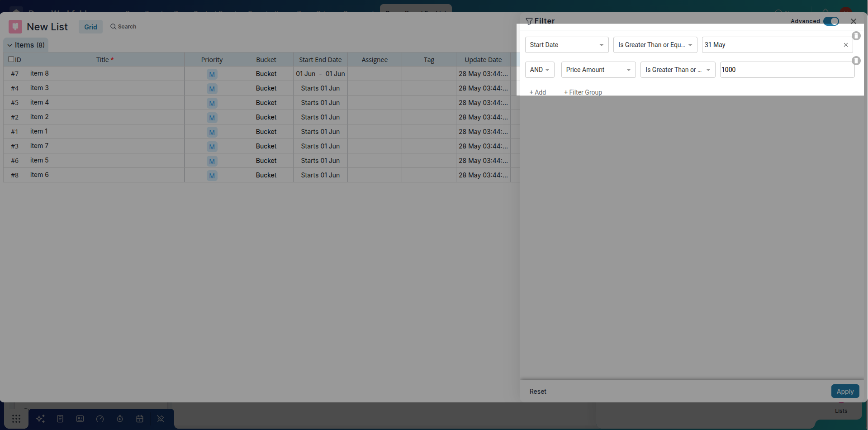The width and height of the screenshot is (868, 430).
Task: Open the timer stopwatch icon
Action: (x=120, y=419)
